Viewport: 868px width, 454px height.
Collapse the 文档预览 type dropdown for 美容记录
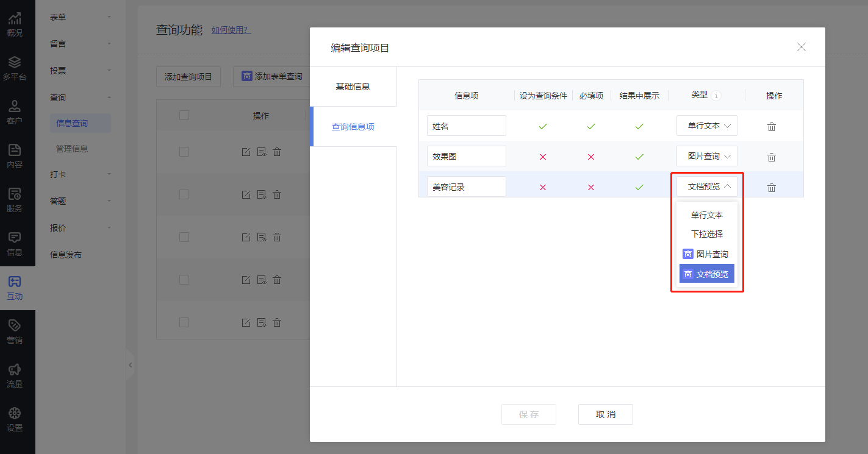click(707, 186)
